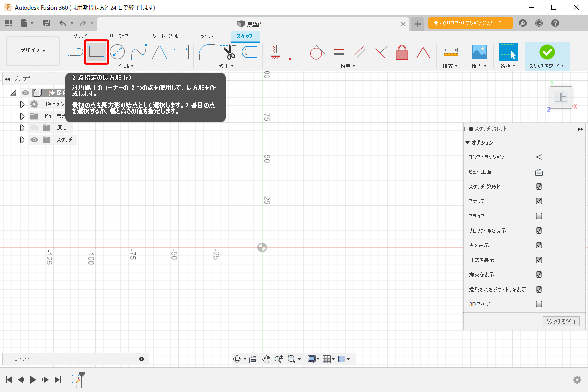Select the fit point spline tool

click(x=138, y=51)
